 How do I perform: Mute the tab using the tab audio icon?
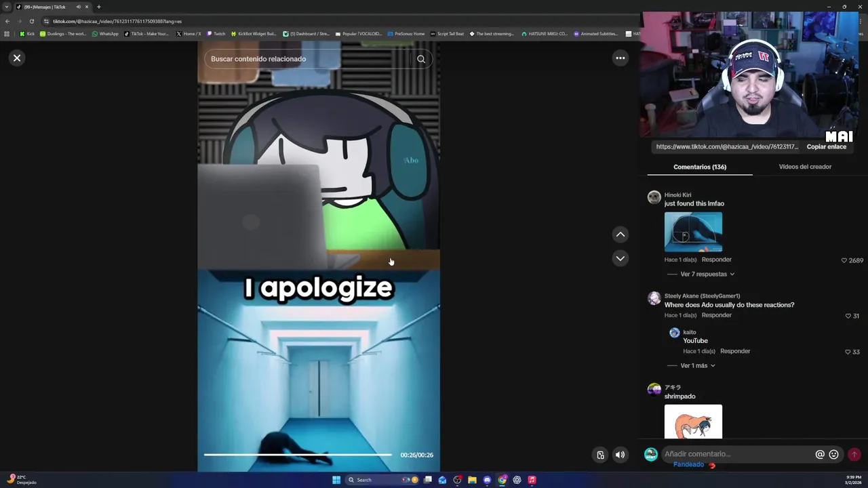point(78,7)
